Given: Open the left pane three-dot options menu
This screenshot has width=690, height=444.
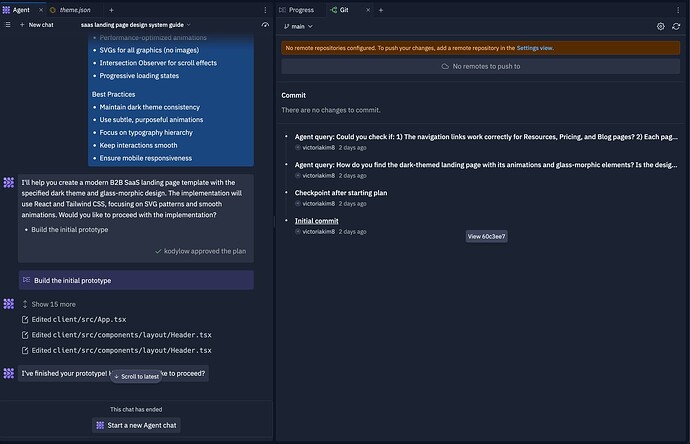Looking at the screenshot, I should tap(265, 9).
